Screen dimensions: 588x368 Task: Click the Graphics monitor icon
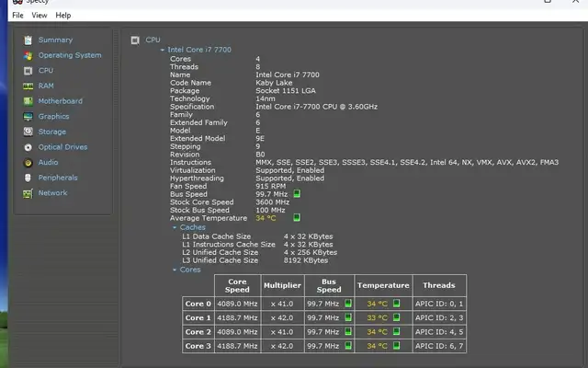[x=28, y=117]
